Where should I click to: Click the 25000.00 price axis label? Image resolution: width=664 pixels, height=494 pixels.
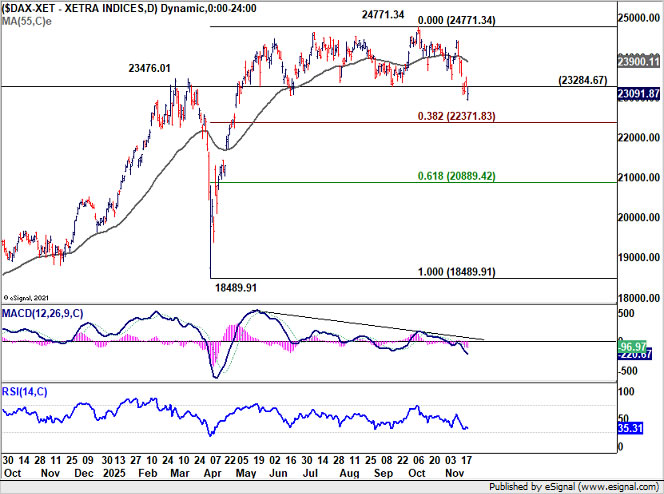tap(639, 18)
